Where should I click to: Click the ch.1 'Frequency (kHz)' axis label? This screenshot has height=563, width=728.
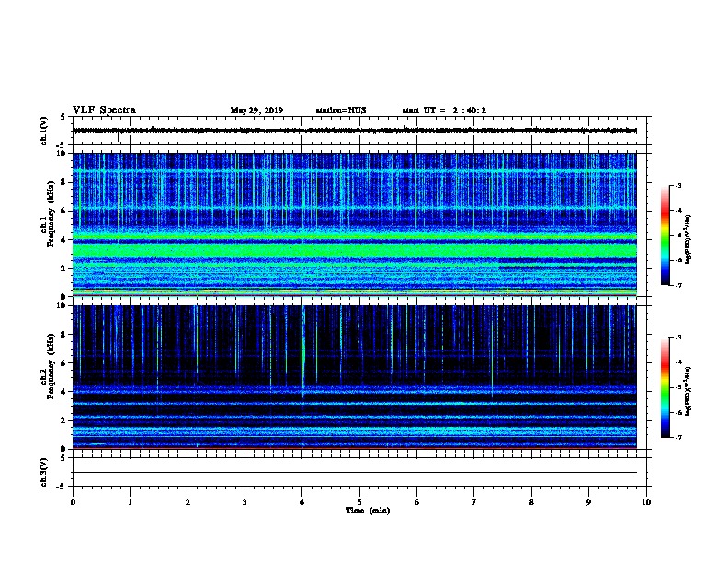(51, 213)
